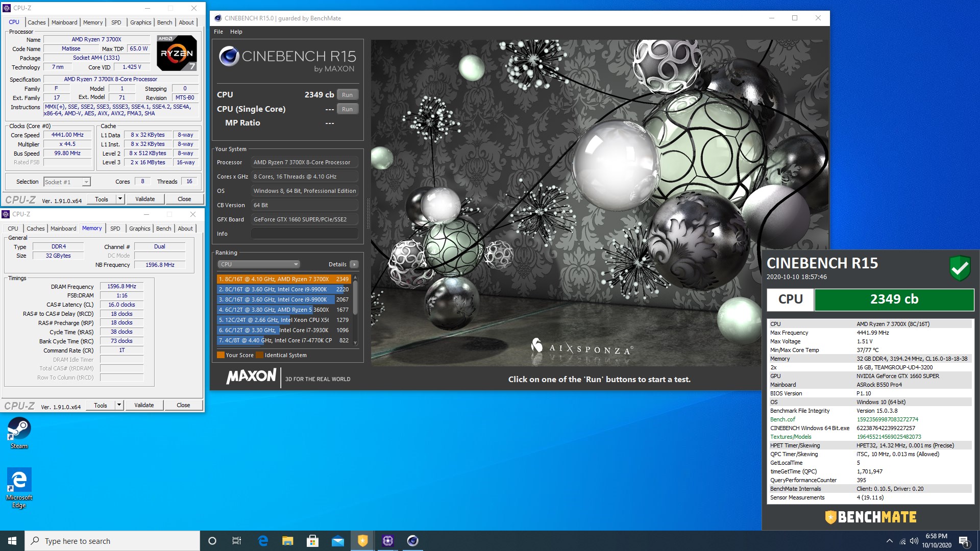Open About tab in bottom CPU-Z window
This screenshot has width=980, height=551.
coord(185,229)
